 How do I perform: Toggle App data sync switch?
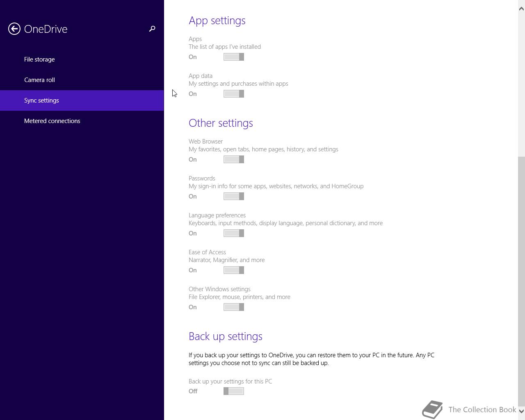(x=234, y=94)
